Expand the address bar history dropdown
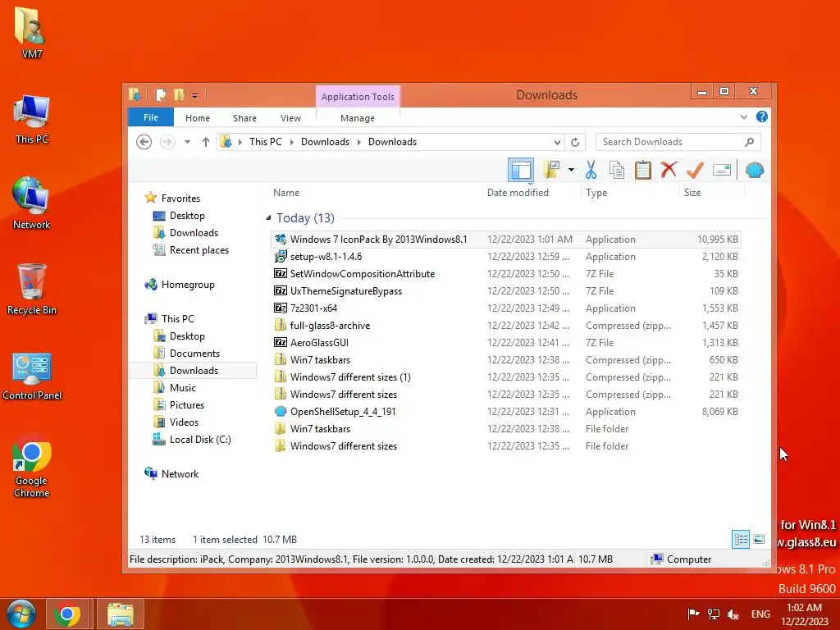The width and height of the screenshot is (840, 630). pyautogui.click(x=557, y=142)
